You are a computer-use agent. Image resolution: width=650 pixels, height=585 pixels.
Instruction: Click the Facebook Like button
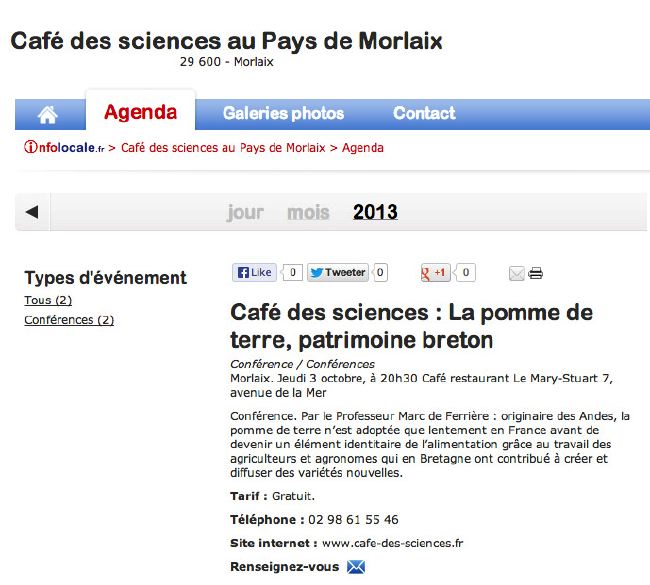tap(254, 272)
